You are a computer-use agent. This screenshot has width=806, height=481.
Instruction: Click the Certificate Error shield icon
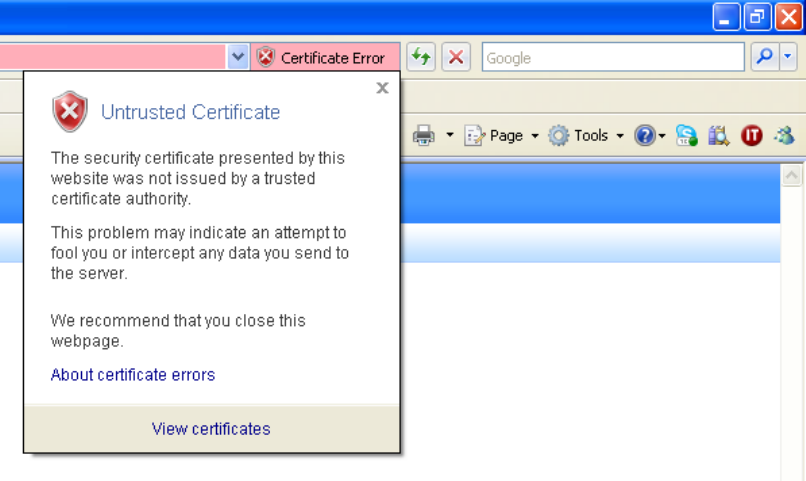pyautogui.click(x=266, y=57)
